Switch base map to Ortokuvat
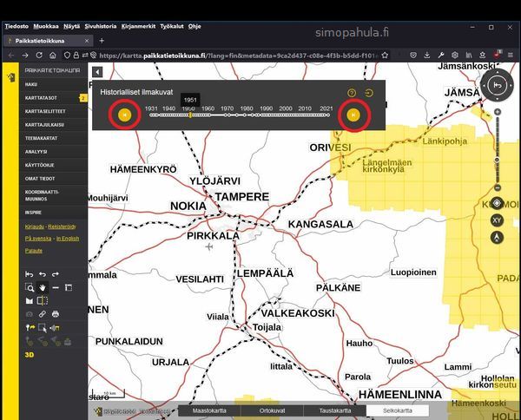The width and height of the screenshot is (521, 420). pos(271,410)
